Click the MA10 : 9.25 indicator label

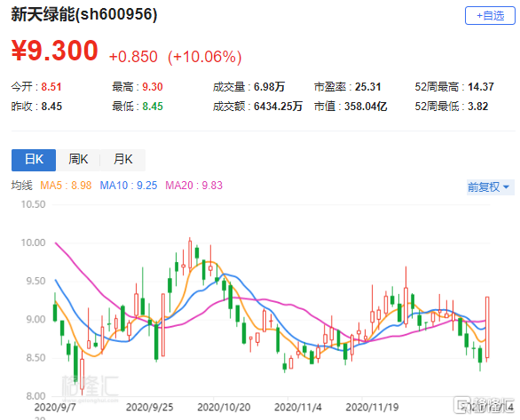tap(129, 185)
